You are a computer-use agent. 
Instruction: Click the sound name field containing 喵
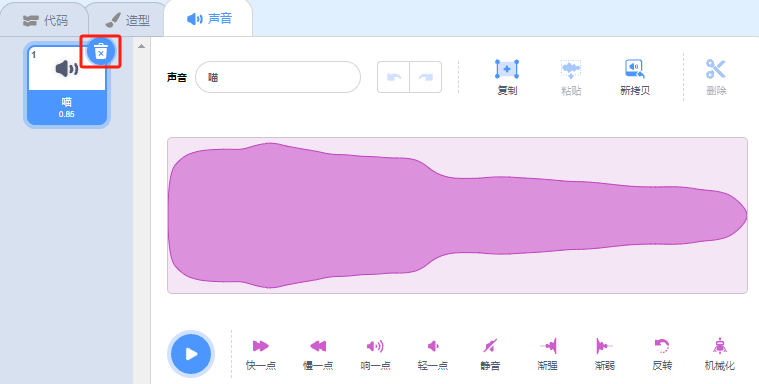click(x=278, y=77)
